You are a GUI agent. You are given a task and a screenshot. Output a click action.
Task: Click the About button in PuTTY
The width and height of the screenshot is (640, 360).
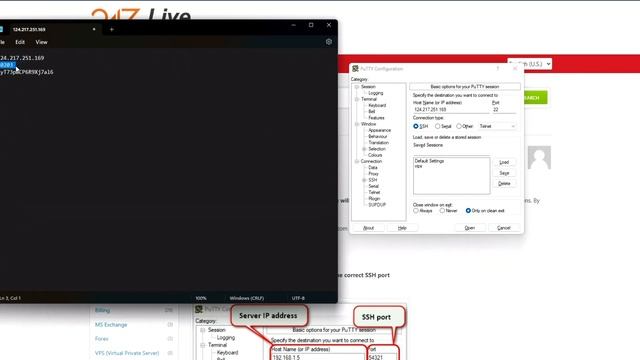coord(368,228)
